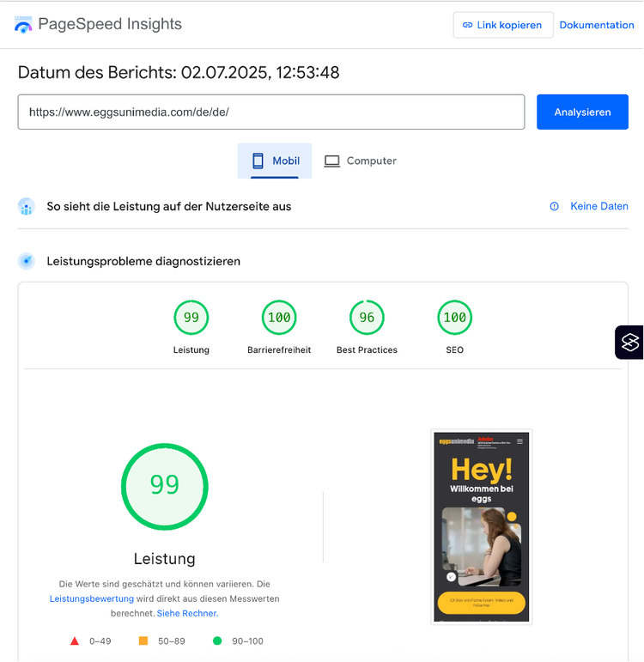Viewport: 644px width, 662px height.
Task: Jump to Barrierefreiheit 100 score gauge
Action: click(x=279, y=318)
